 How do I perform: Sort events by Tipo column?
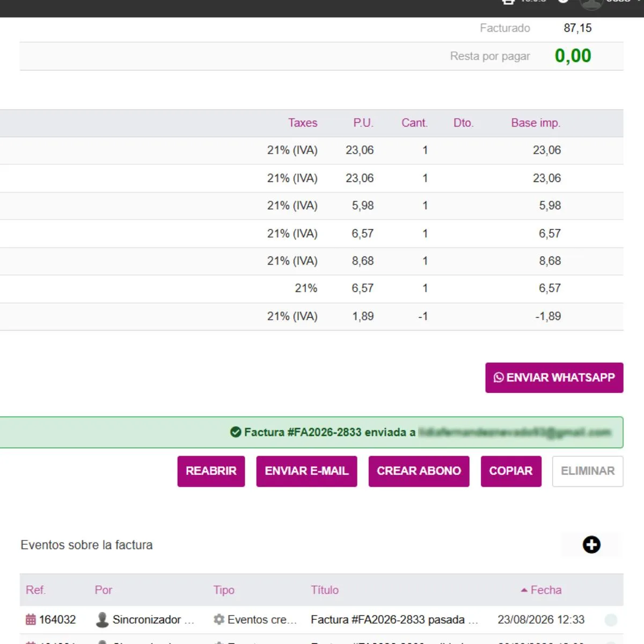(x=224, y=590)
